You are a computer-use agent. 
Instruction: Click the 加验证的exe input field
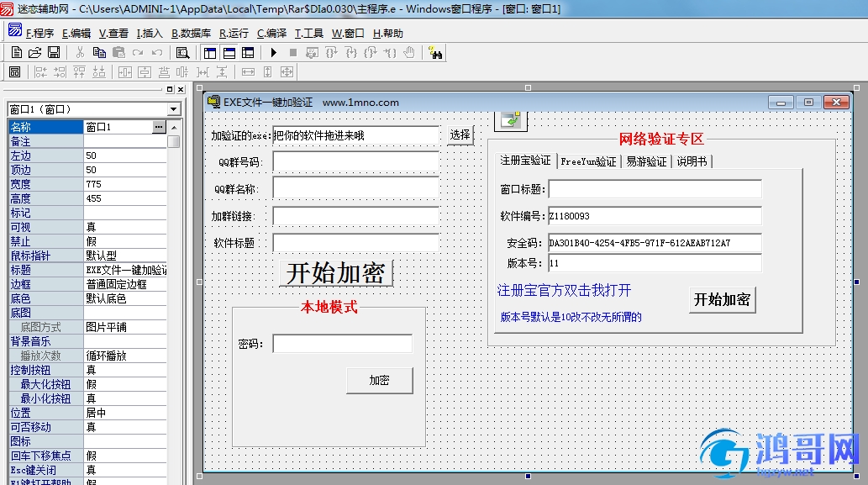[356, 135]
